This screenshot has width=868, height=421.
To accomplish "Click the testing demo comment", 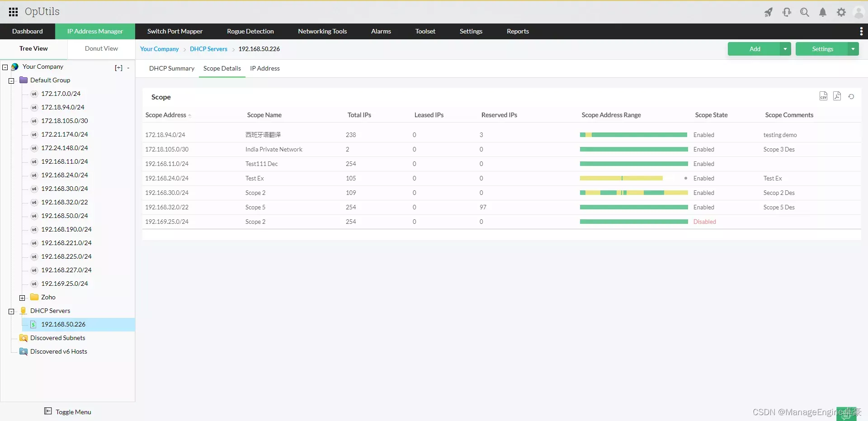I will (x=780, y=135).
